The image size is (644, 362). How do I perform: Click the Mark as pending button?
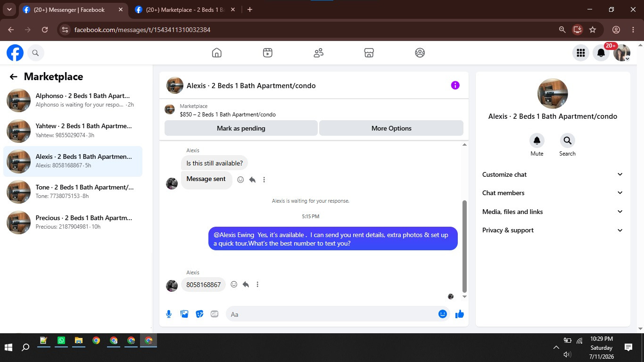(241, 128)
